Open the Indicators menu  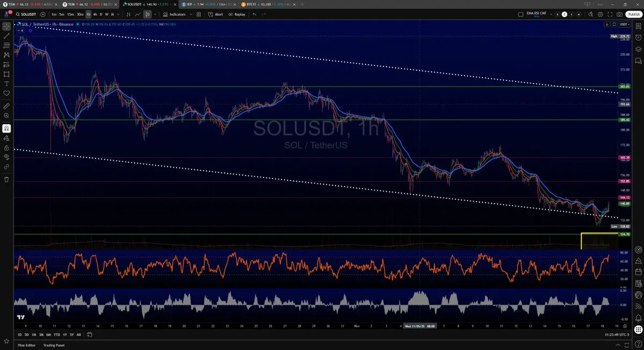(174, 14)
